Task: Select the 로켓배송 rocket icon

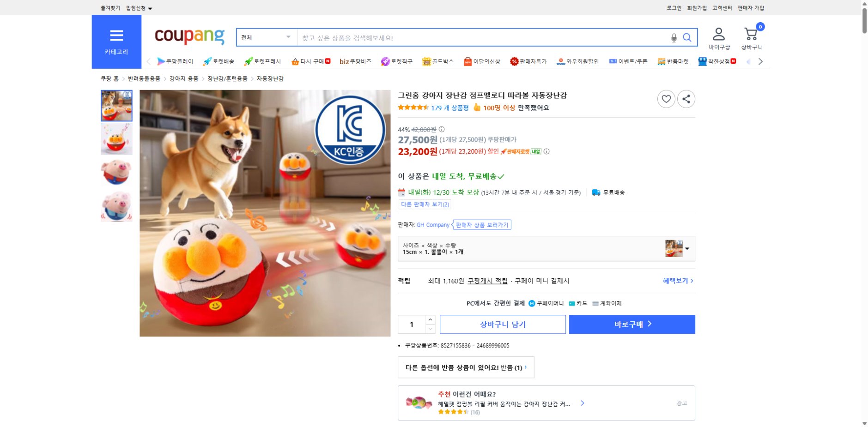Action: [x=206, y=61]
